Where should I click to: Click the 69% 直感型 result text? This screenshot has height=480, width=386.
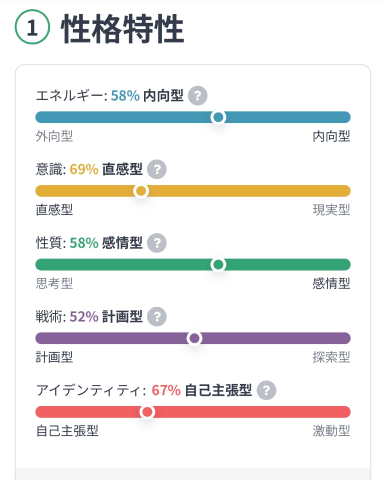point(106,169)
